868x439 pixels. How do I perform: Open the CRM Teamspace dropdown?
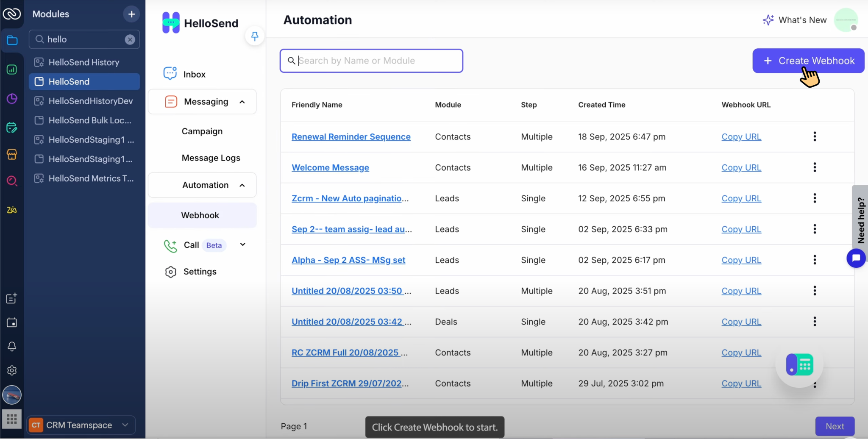(x=81, y=425)
